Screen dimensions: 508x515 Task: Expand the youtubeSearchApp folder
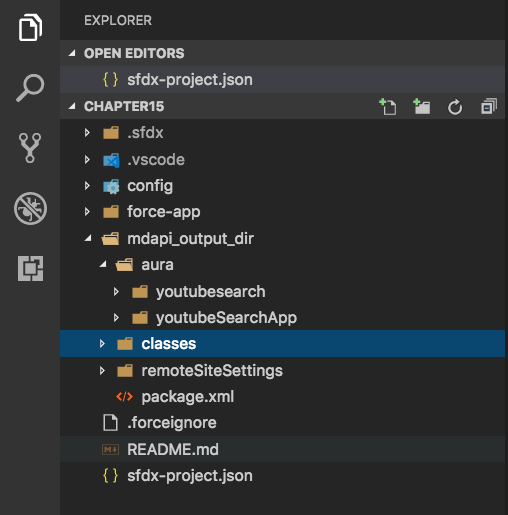coord(116,317)
